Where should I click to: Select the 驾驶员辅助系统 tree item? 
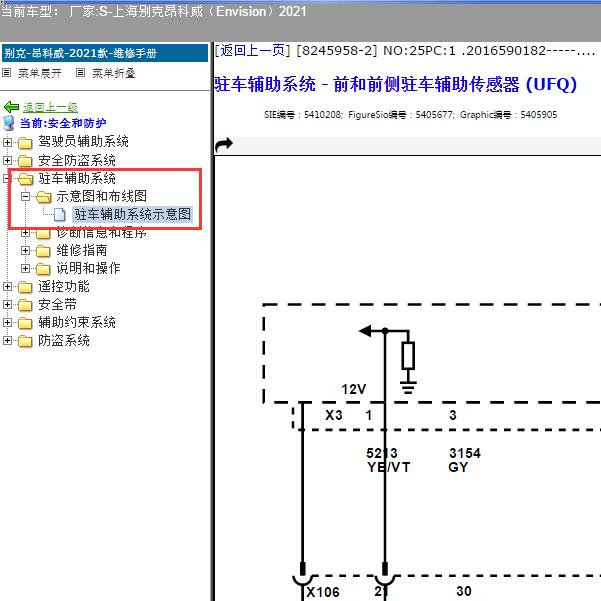click(83, 141)
